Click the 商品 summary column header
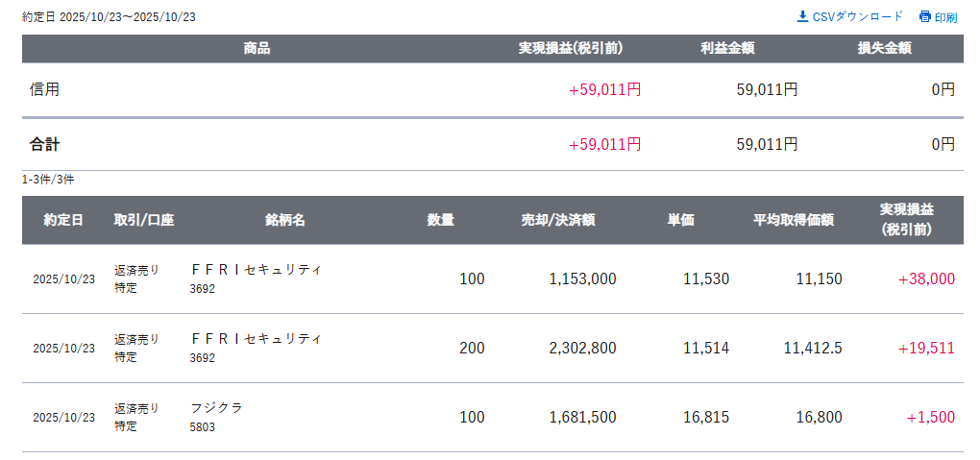This screenshot has width=980, height=460. point(257,49)
